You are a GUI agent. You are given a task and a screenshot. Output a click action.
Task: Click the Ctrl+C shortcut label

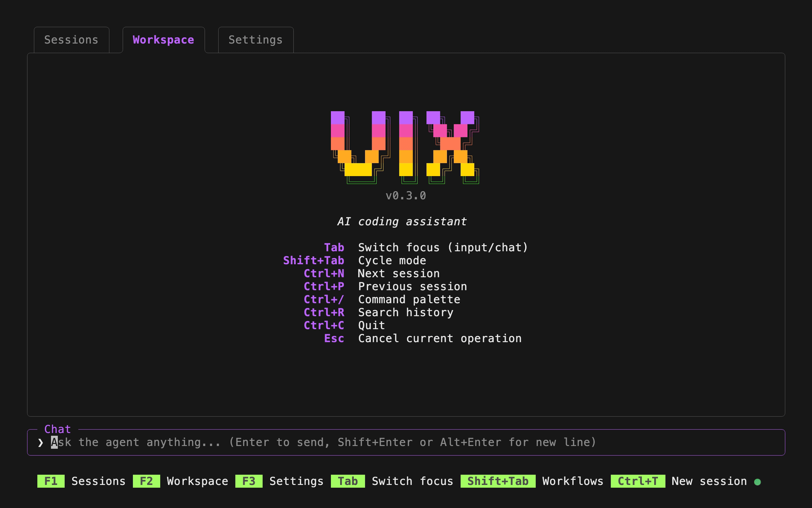[x=324, y=325]
